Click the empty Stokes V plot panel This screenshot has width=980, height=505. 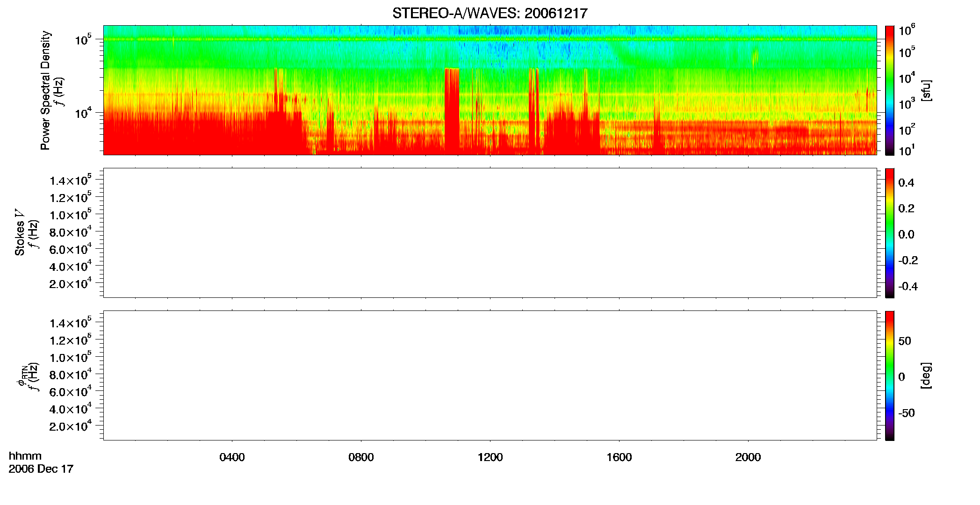click(x=490, y=233)
